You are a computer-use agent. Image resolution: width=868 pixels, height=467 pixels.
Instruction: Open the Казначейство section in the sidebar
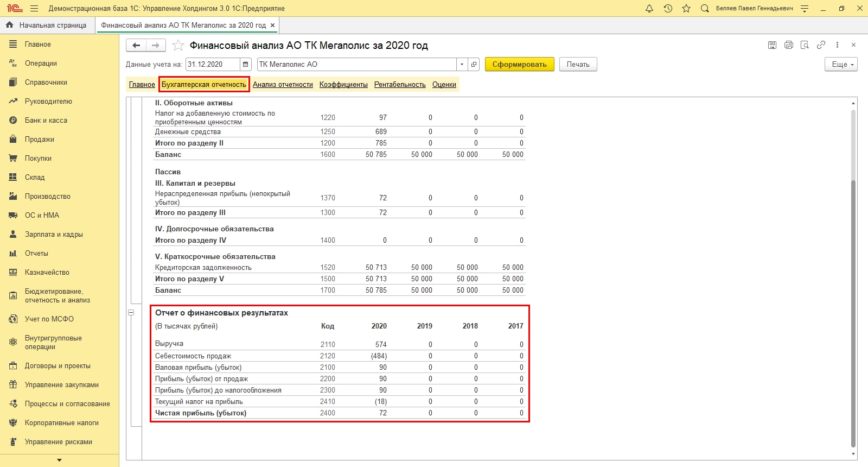47,273
